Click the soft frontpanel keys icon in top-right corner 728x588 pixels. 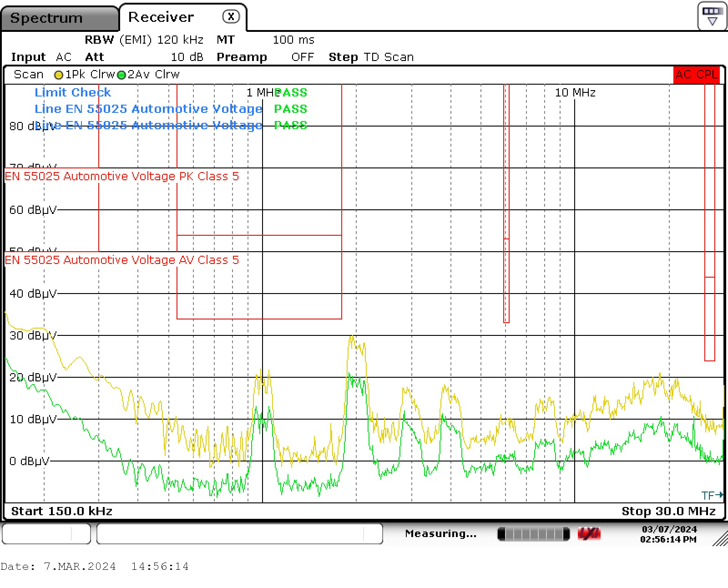tap(712, 15)
